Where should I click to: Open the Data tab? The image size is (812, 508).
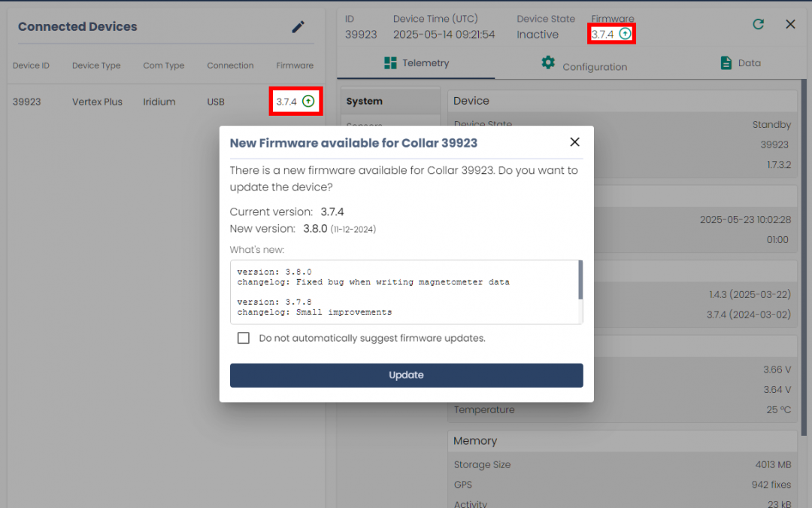pos(740,63)
